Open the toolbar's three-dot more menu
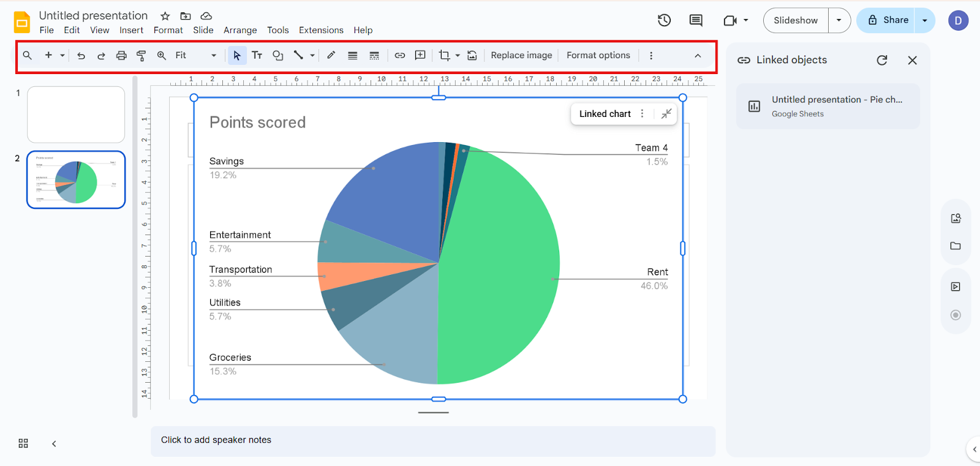Screen dimensions: 980x466 (x=651, y=56)
